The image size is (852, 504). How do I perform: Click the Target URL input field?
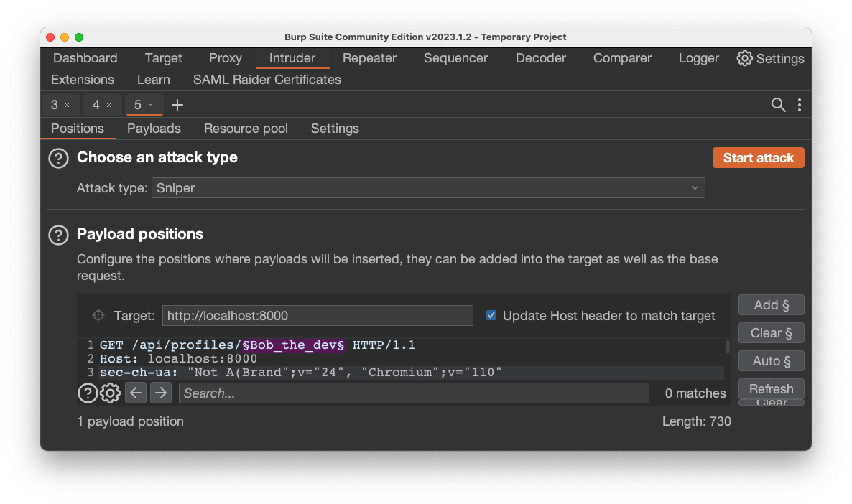(x=318, y=315)
